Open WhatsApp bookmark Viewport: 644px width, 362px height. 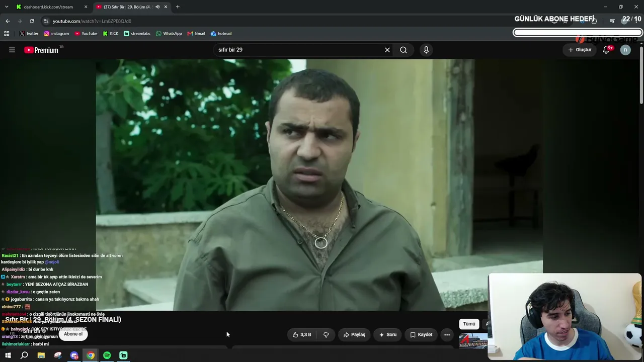click(x=169, y=34)
